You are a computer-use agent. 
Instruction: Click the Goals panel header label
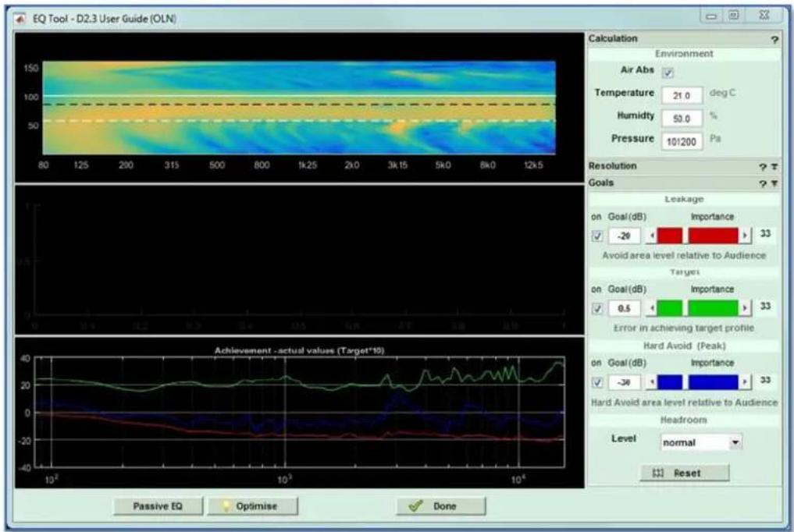601,183
